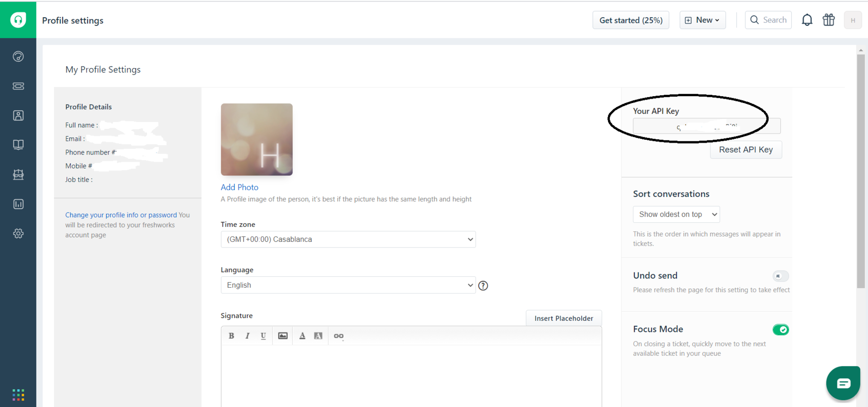Apply italic in signature editor
Viewport: 868px width, 407px height.
click(248, 336)
